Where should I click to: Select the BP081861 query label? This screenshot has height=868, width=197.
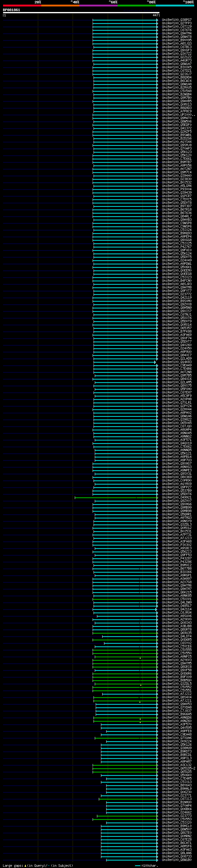pyautogui.click(x=11, y=10)
